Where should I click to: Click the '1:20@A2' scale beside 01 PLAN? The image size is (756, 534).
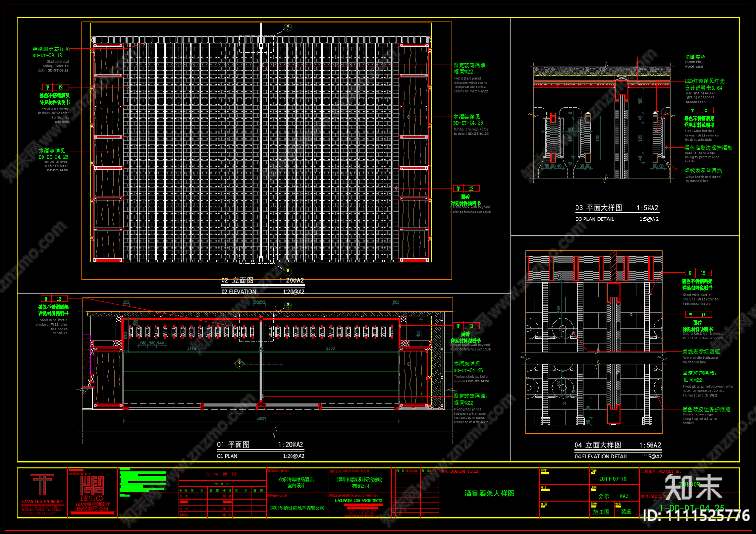pyautogui.click(x=293, y=456)
